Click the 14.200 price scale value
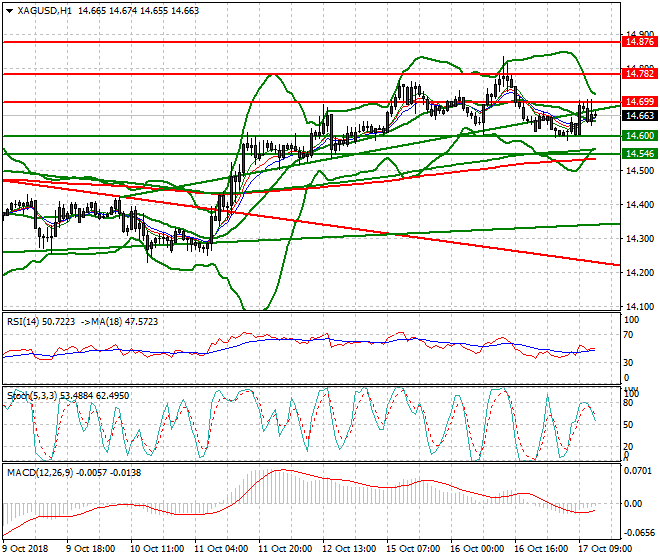 [x=640, y=273]
